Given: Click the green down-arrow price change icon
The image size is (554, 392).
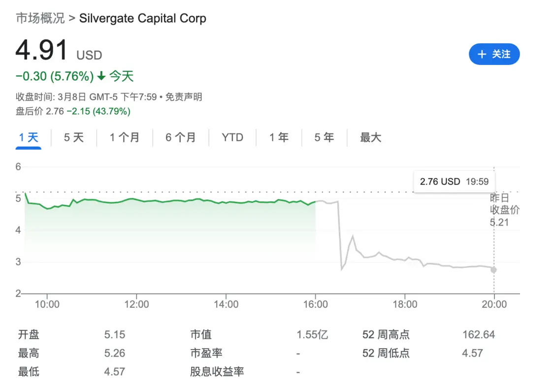Looking at the screenshot, I should [101, 76].
